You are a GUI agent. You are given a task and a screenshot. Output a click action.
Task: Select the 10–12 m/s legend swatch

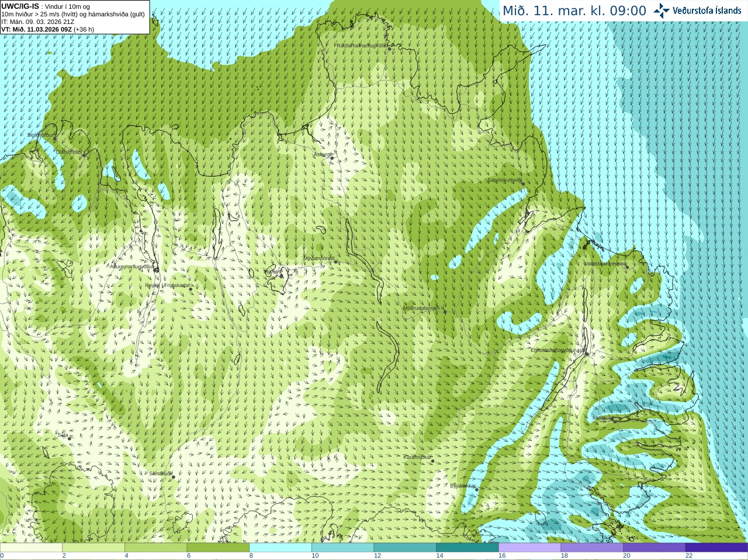click(x=342, y=548)
